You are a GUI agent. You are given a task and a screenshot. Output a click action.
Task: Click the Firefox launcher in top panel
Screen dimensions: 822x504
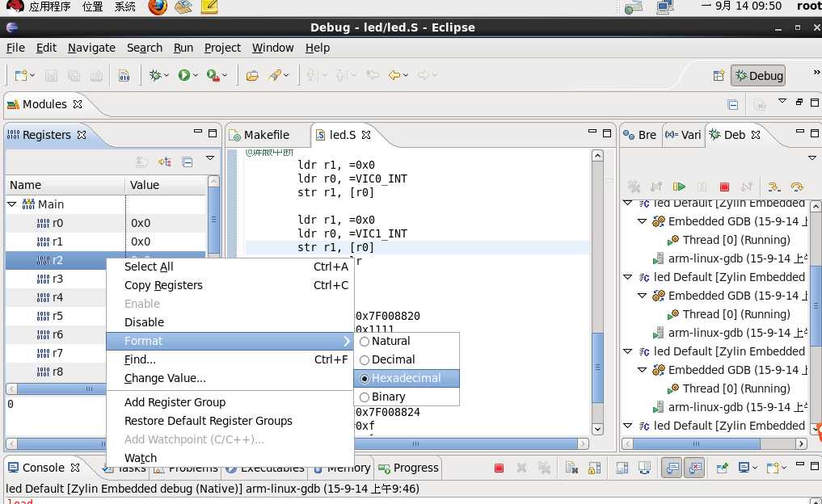coord(158,6)
